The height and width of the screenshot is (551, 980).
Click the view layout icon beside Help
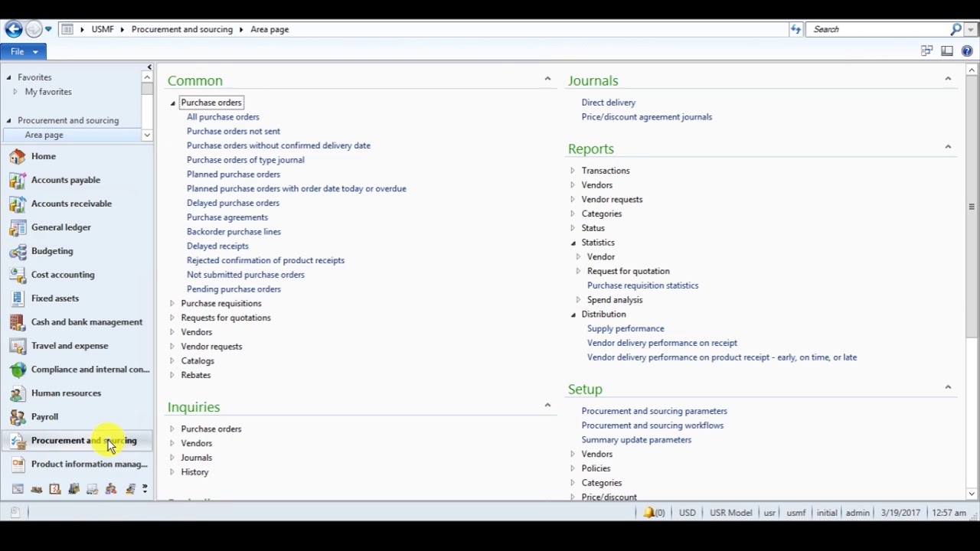947,51
